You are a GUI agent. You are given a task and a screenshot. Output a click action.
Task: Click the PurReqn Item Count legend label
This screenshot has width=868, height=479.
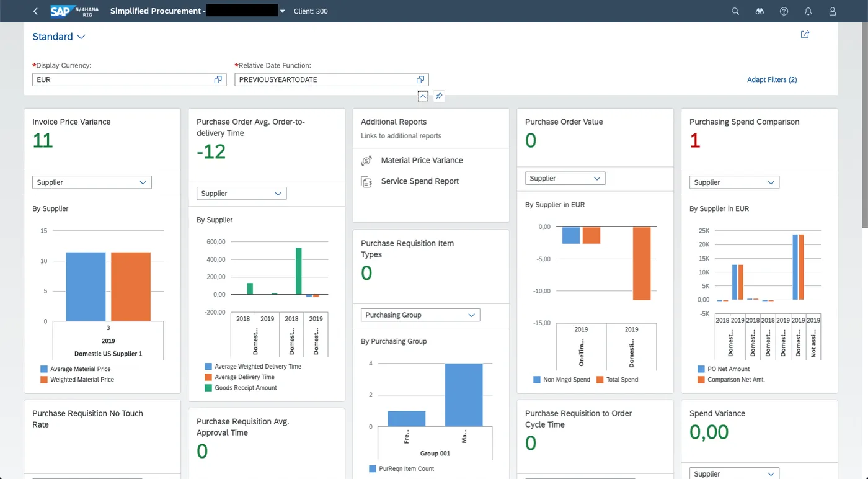click(406, 469)
